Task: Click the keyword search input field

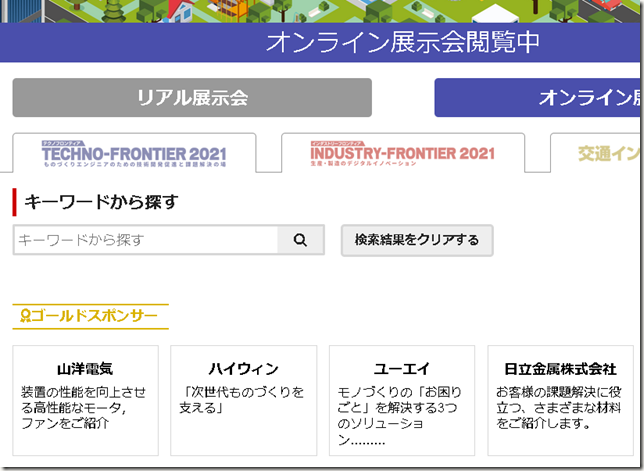Action: coord(146,240)
